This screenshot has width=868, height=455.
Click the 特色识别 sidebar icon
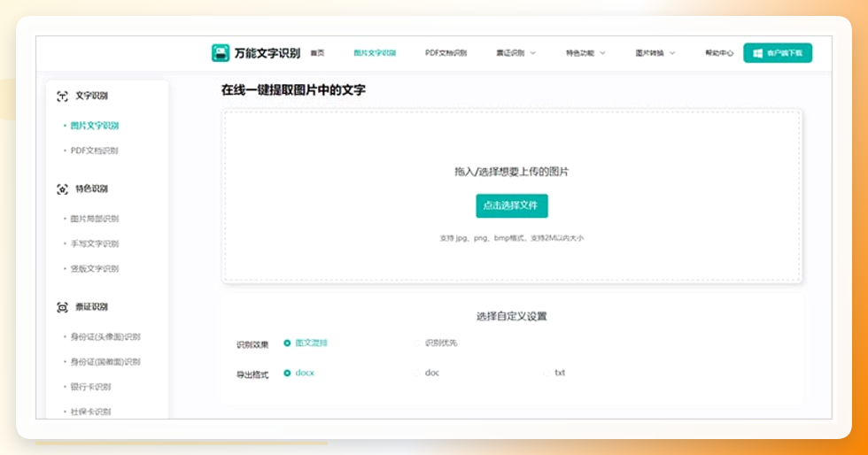tap(62, 189)
